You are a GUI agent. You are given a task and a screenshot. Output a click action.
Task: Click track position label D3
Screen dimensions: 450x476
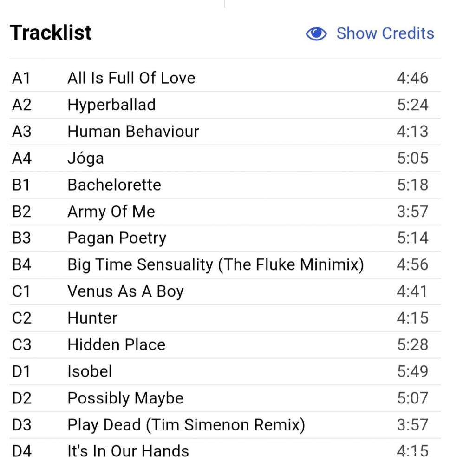[22, 425]
